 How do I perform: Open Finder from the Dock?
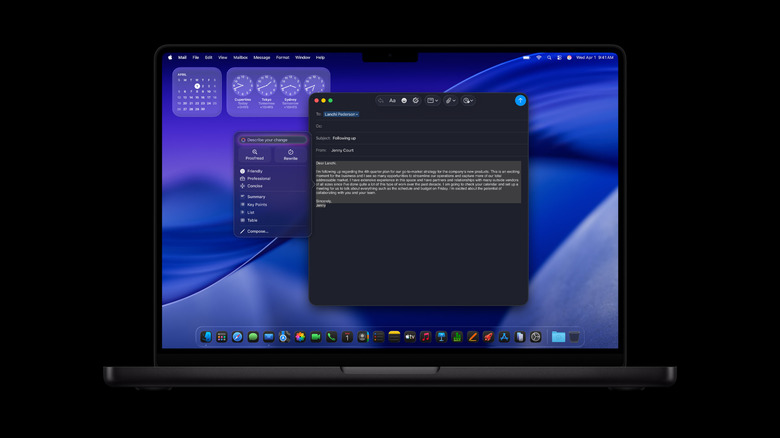tap(206, 337)
